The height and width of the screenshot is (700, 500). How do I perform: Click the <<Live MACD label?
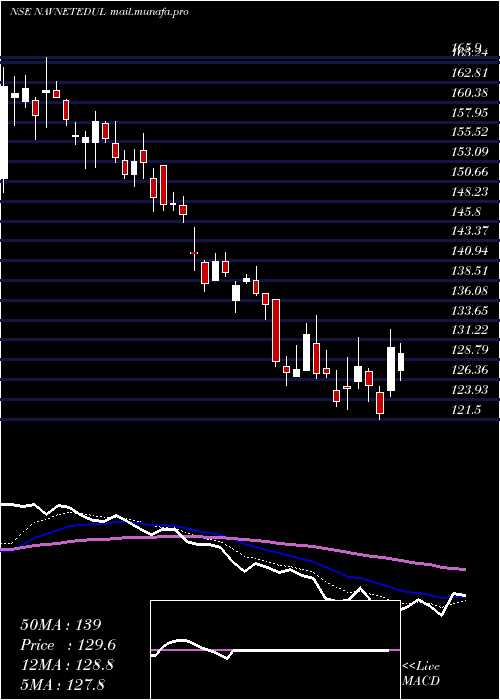421,673
